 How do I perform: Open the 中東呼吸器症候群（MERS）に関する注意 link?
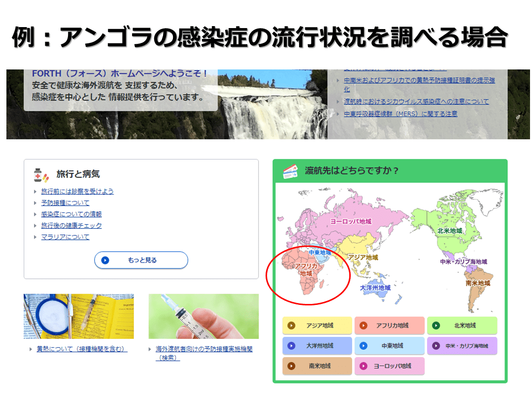[400, 114]
